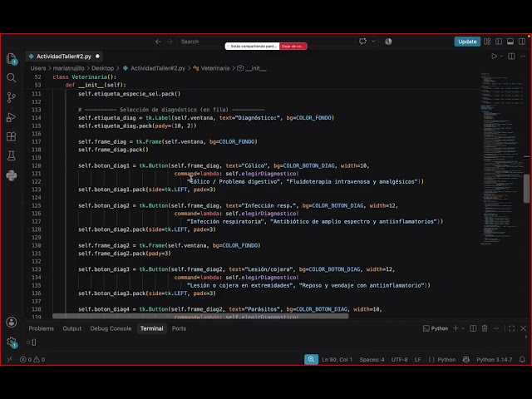Toggle the secondary sidebar visibility
Image resolution: width=532 pixels, height=399 pixels.
pyautogui.click(x=522, y=42)
